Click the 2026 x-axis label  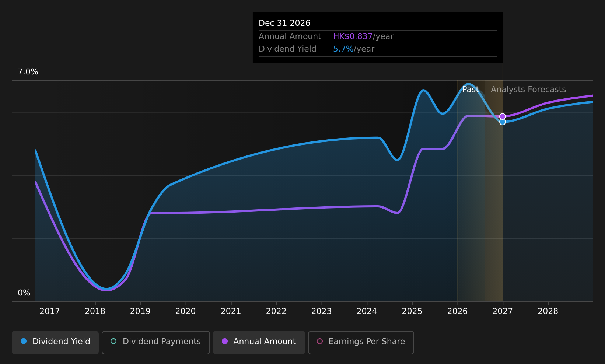point(458,311)
